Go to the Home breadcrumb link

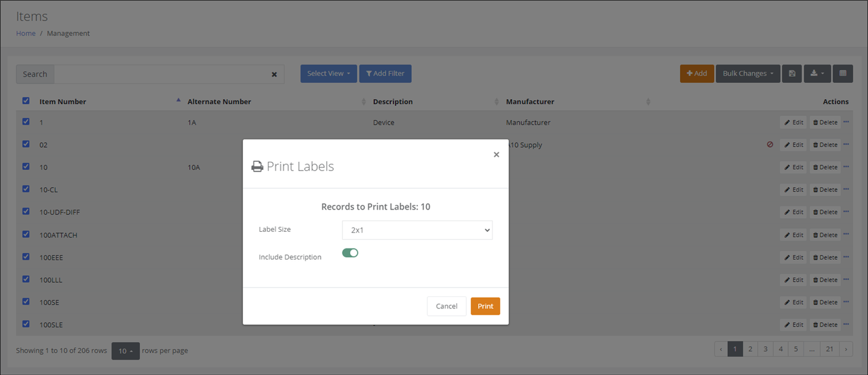(25, 33)
